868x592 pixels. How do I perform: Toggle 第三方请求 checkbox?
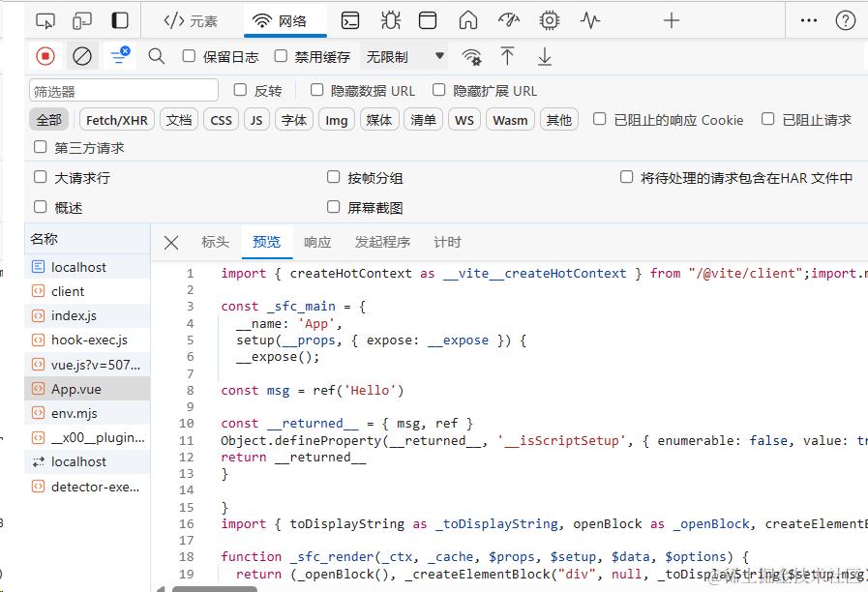40,147
